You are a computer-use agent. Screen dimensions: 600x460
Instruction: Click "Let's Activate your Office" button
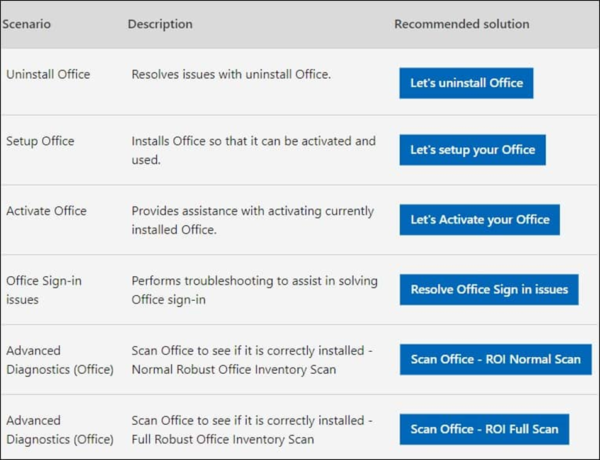pos(479,220)
